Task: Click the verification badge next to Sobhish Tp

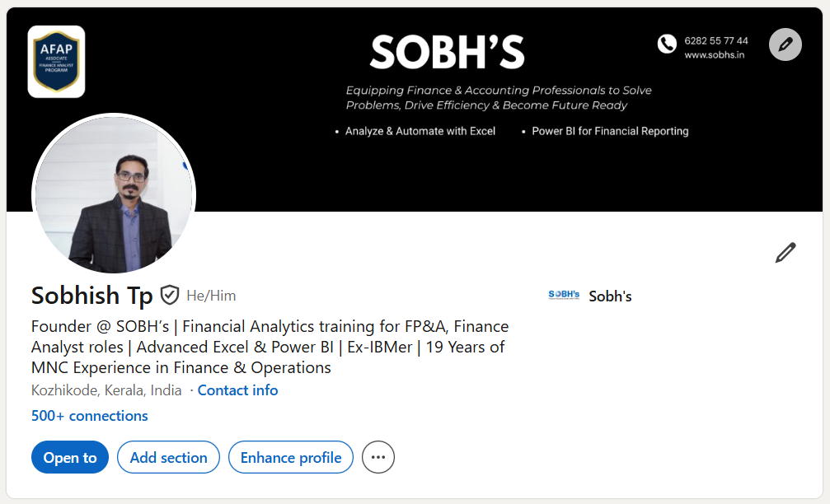Action: (x=170, y=294)
